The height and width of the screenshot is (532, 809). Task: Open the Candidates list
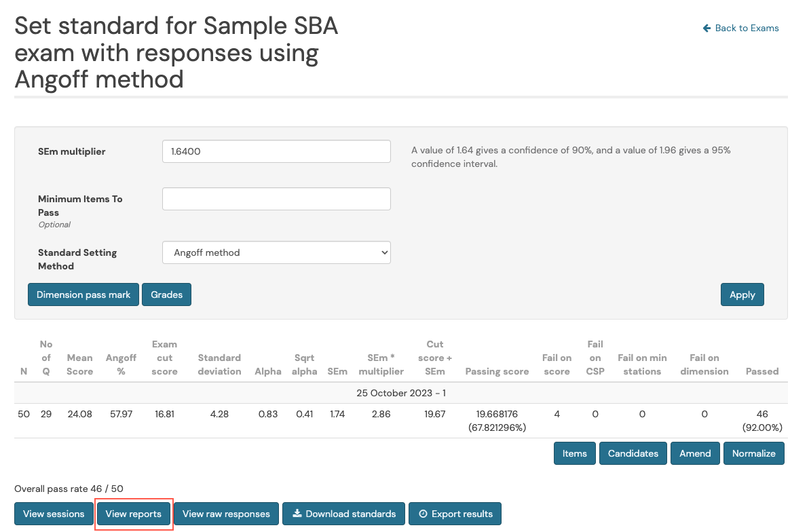[x=633, y=453]
